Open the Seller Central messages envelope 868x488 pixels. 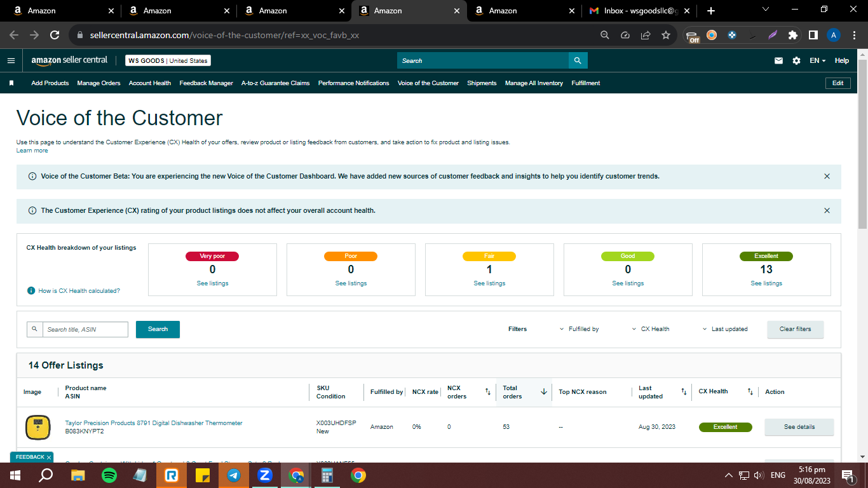[x=778, y=60]
